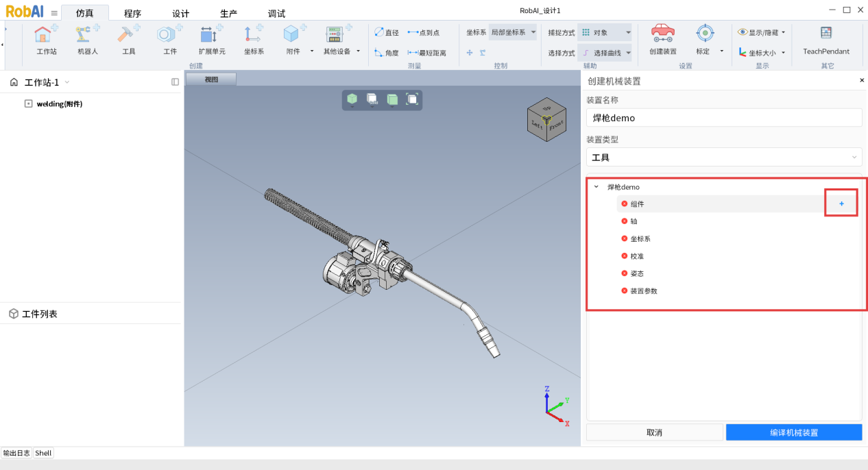Viewport: 868px width, 470px height.
Task: Switch to the 调试 tab
Action: tap(277, 13)
